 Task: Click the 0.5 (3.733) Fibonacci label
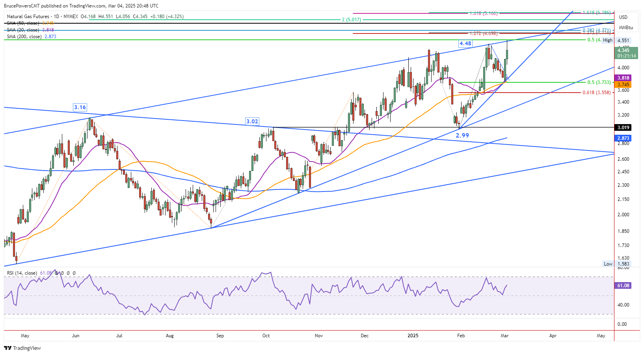(599, 82)
